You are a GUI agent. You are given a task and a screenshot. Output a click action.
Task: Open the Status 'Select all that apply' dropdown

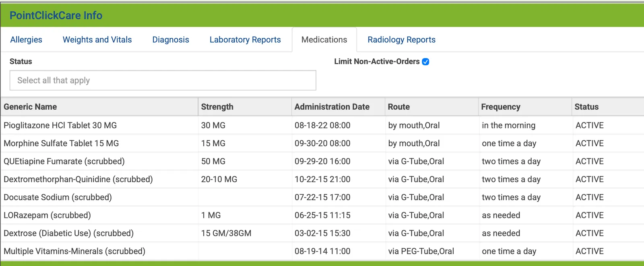163,80
